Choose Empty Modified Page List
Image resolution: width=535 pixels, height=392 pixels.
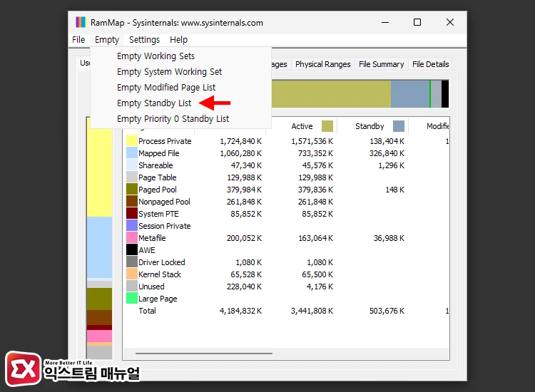coord(181,87)
